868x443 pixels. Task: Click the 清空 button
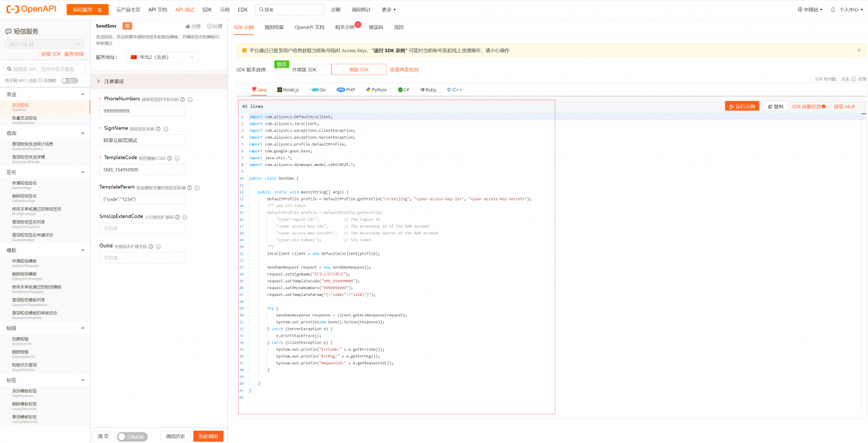click(102, 437)
